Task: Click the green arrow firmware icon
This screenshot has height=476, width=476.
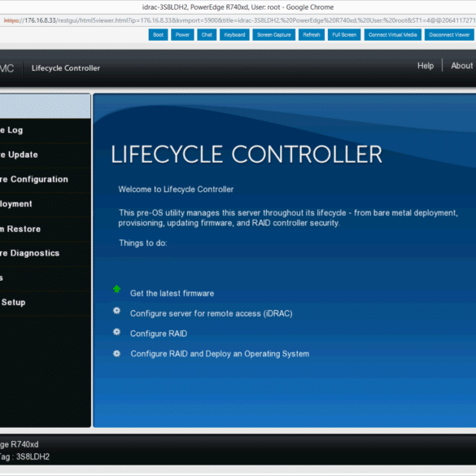Action: (x=116, y=289)
